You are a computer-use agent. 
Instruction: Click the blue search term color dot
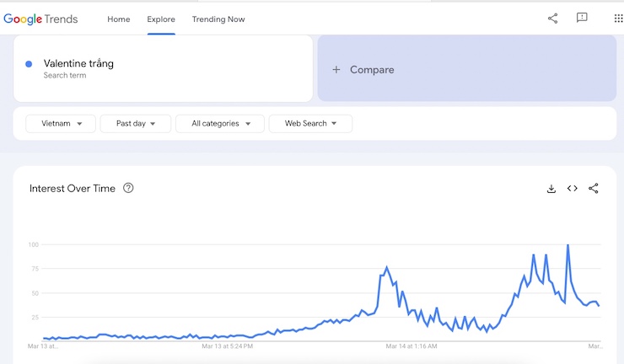29,64
